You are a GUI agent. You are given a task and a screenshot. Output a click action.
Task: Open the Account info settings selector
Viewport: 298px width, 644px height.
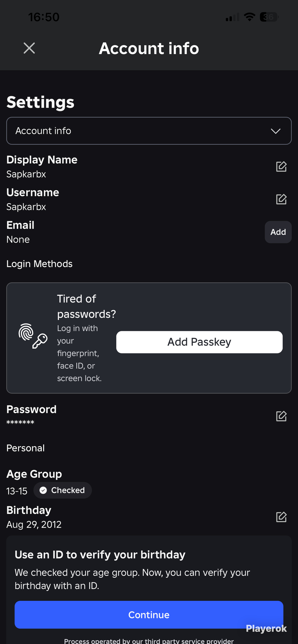[x=149, y=131]
